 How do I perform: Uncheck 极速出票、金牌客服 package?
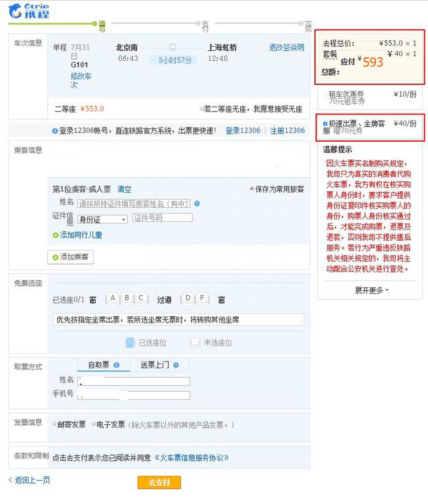pyautogui.click(x=325, y=124)
